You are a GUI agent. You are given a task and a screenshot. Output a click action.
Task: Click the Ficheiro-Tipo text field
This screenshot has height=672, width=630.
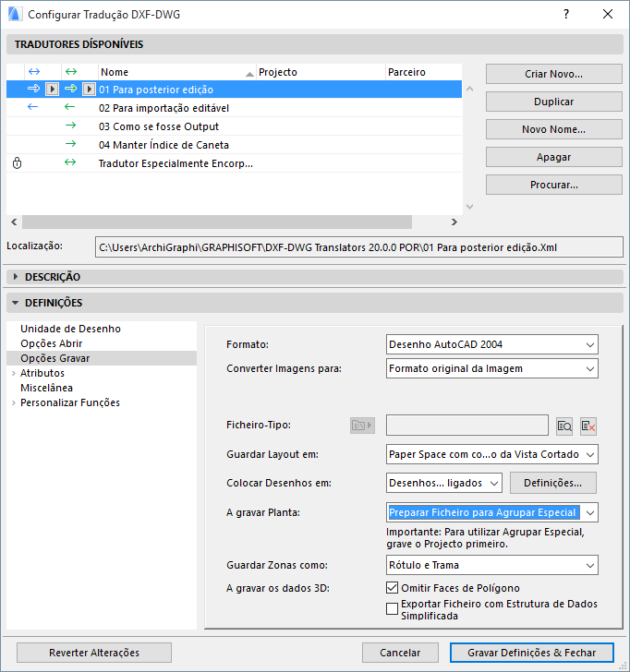pos(467,426)
